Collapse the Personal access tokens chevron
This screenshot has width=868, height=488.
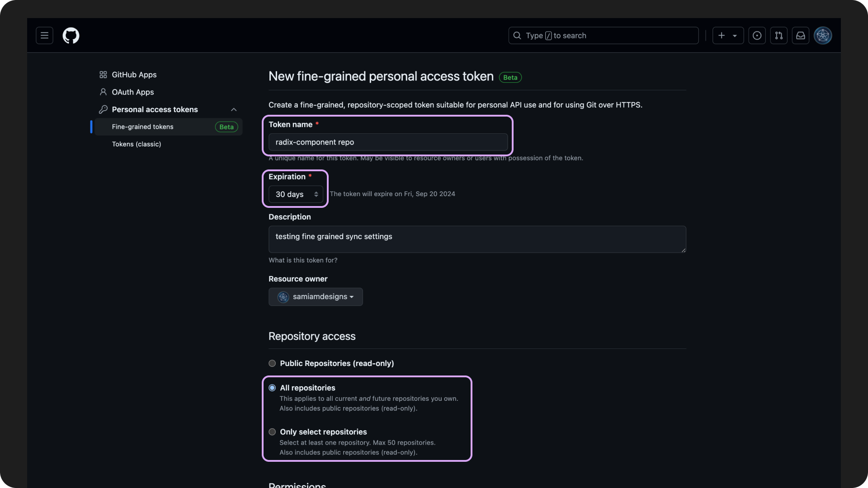234,109
